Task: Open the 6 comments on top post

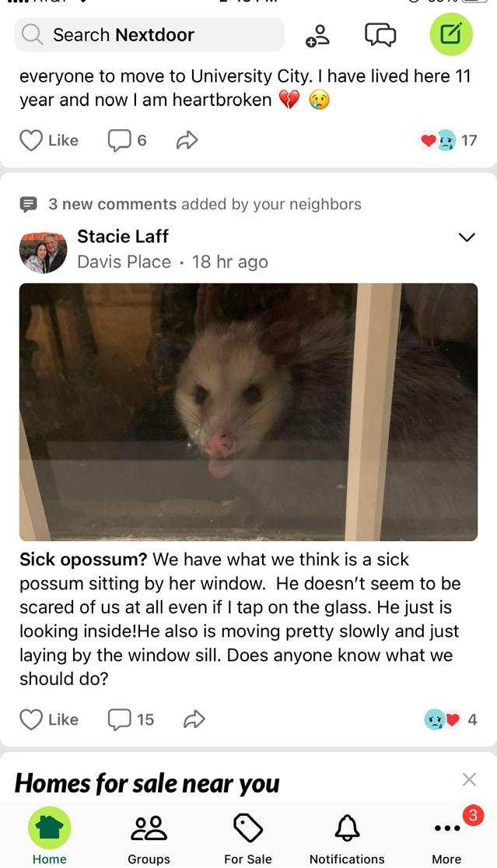Action: click(128, 141)
